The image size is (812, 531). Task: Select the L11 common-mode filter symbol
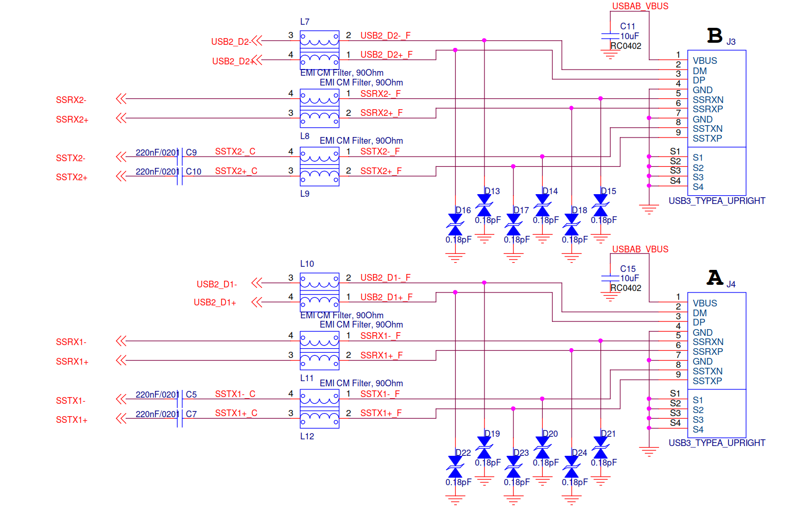coord(319,350)
